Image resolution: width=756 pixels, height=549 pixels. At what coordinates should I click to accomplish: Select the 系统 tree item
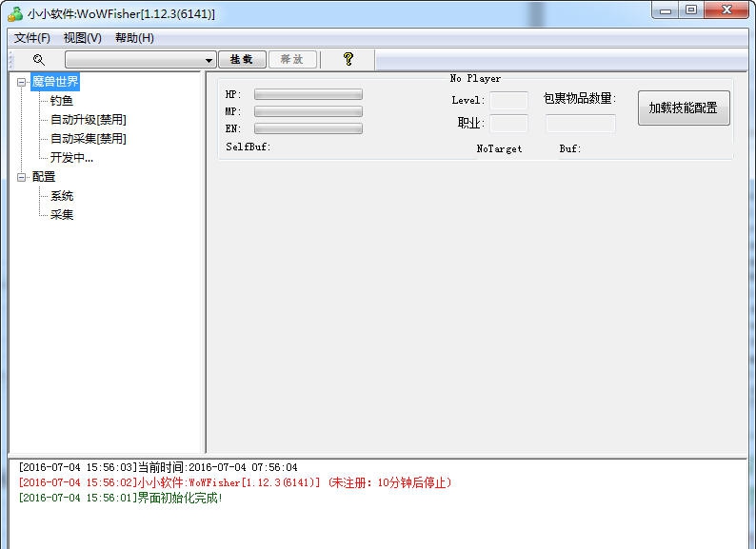(x=62, y=196)
